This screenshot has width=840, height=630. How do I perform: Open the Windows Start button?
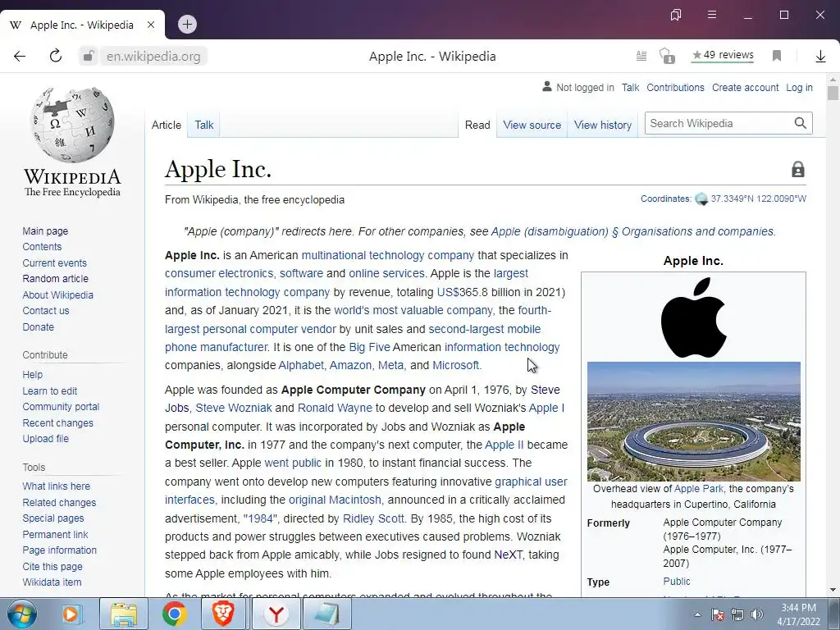pyautogui.click(x=22, y=614)
